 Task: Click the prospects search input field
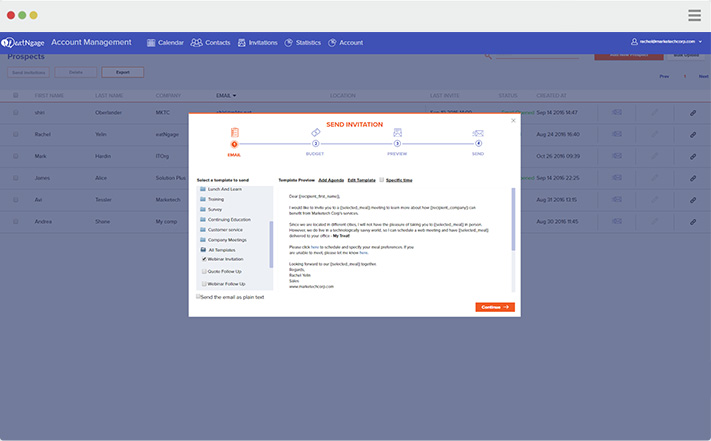tap(537, 56)
